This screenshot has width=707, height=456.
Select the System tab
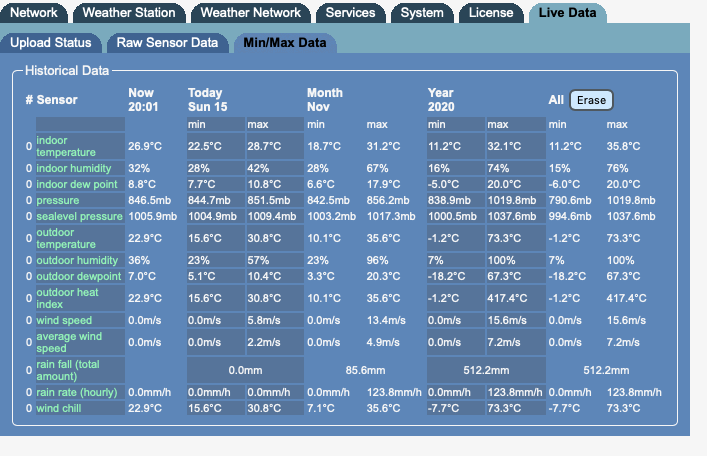422,13
